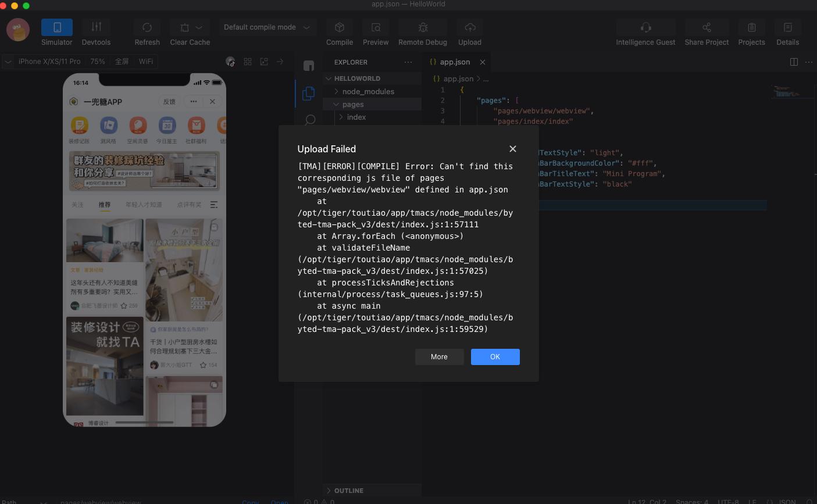Expand the OUTLINE section
Image resolution: width=817 pixels, height=504 pixels.
(x=349, y=491)
